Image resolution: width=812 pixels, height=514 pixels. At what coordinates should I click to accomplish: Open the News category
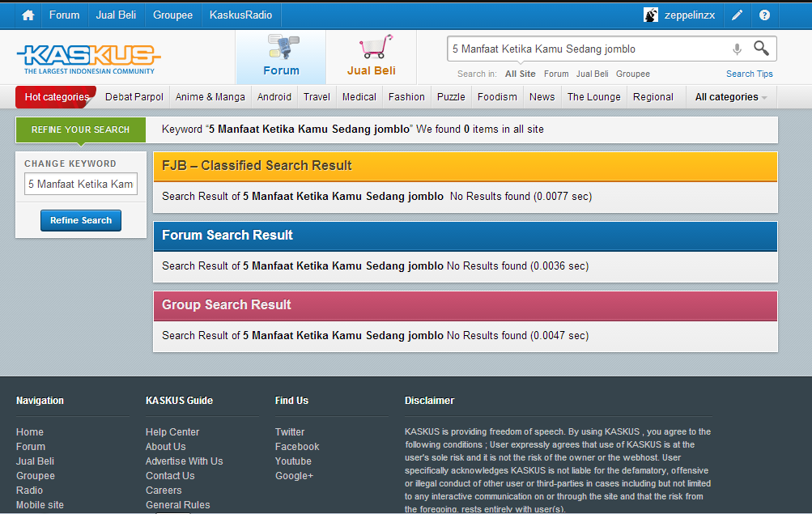(542, 97)
